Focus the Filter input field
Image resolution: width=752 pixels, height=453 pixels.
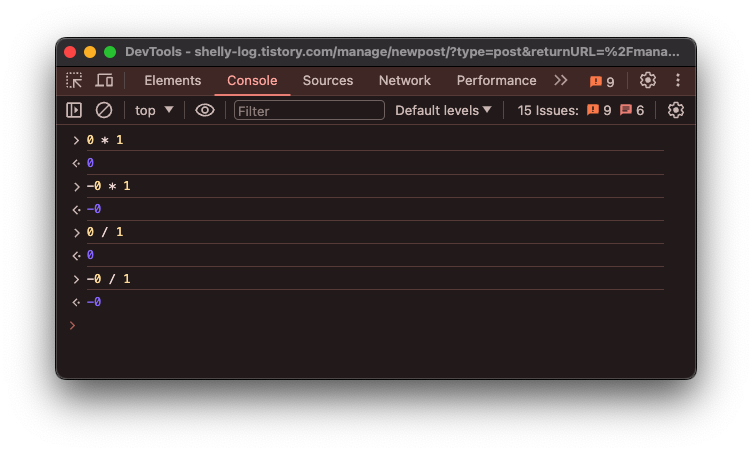pyautogui.click(x=309, y=110)
